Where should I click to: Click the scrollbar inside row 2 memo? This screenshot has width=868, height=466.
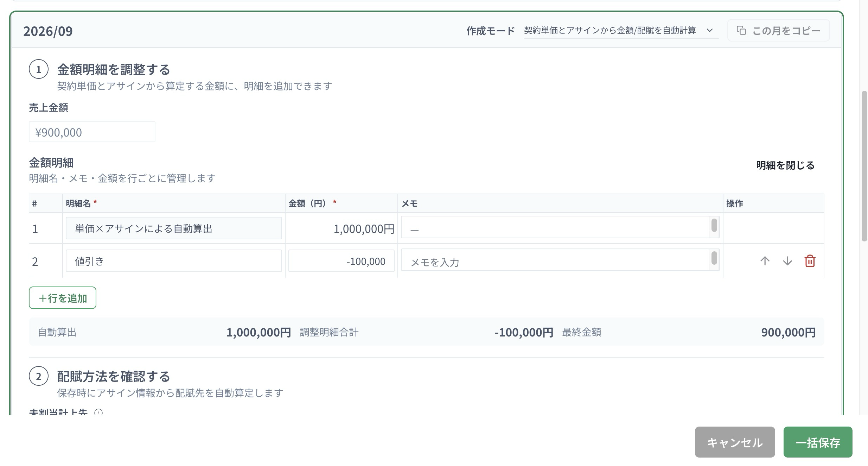coord(714,258)
